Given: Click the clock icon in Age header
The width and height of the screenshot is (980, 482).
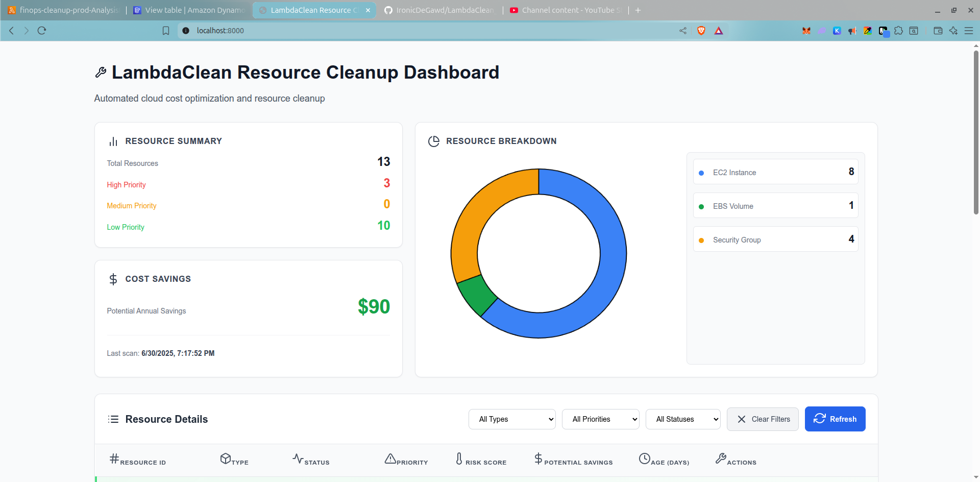Looking at the screenshot, I should (645, 459).
